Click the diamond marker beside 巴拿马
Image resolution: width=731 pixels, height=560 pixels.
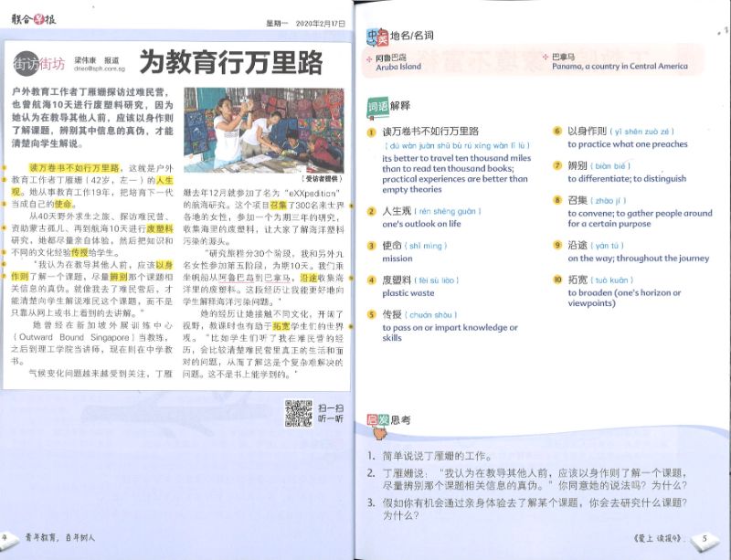pyautogui.click(x=547, y=57)
